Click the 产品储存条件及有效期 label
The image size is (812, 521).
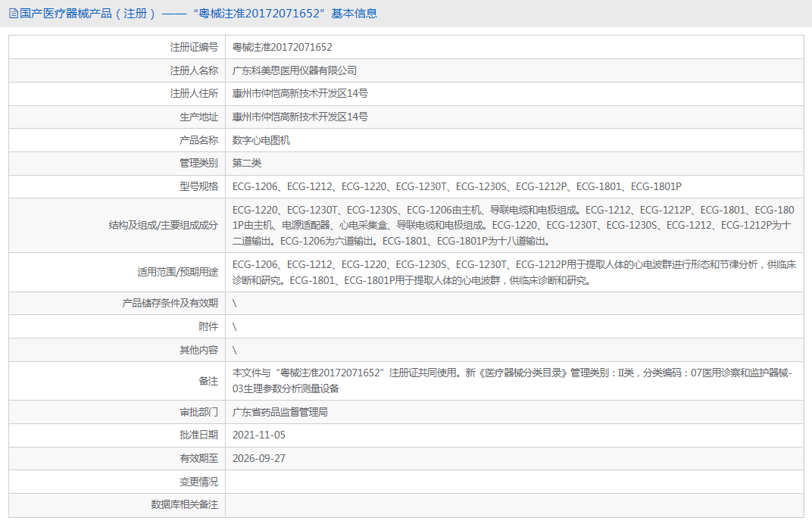tap(170, 303)
